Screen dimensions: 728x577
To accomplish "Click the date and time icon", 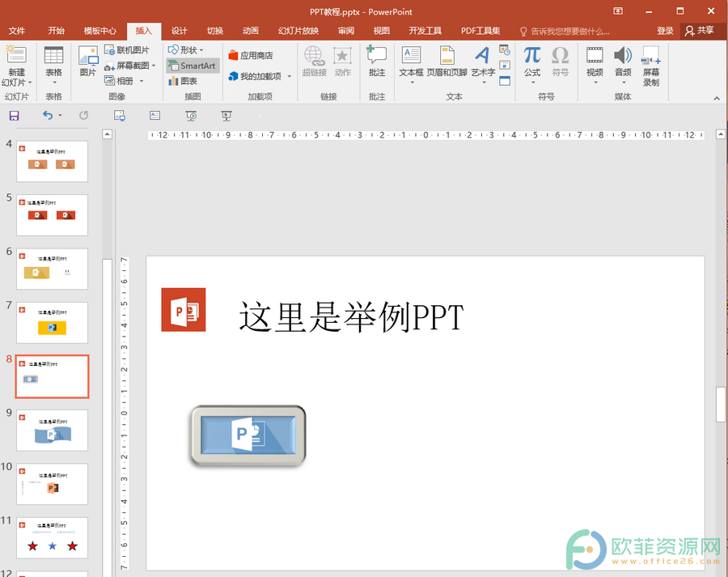I will (505, 49).
